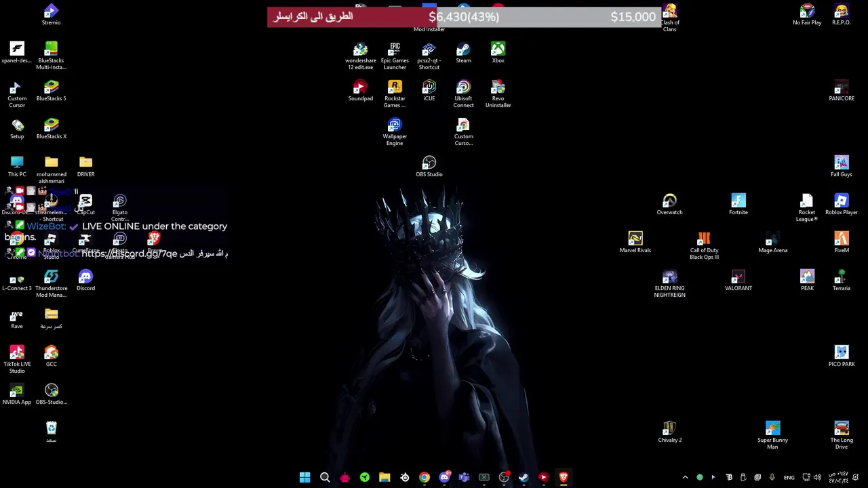This screenshot has width=868, height=488.
Task: Open the Terraria shortcut
Action: click(x=842, y=281)
